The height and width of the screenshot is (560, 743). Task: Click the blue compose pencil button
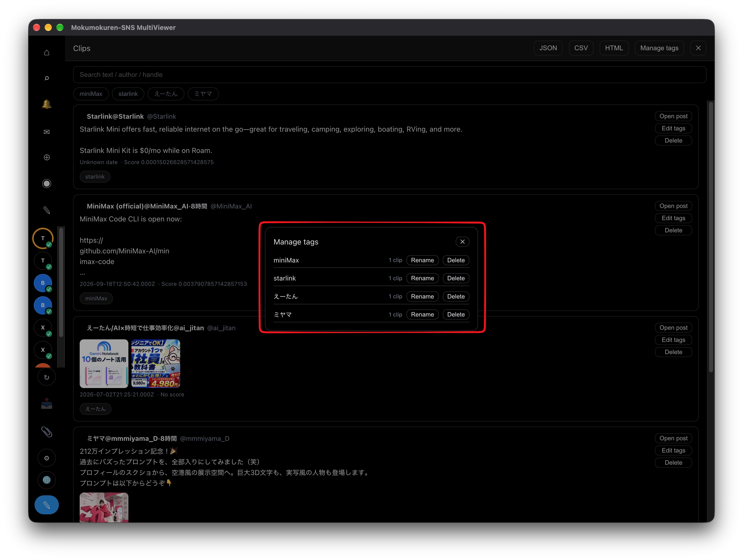coord(47,505)
